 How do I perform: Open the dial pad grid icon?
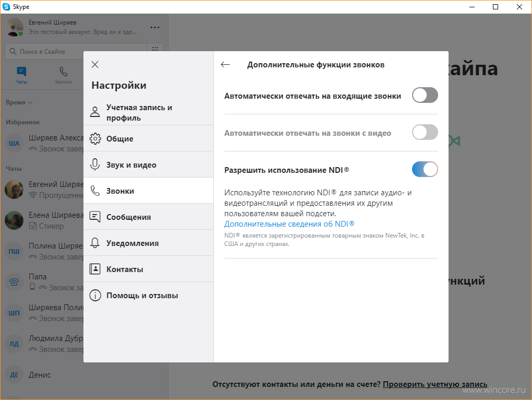pyautogui.click(x=155, y=50)
